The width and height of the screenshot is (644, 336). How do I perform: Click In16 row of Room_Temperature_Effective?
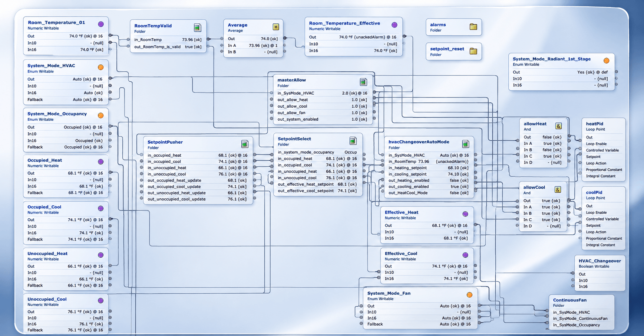(353, 50)
